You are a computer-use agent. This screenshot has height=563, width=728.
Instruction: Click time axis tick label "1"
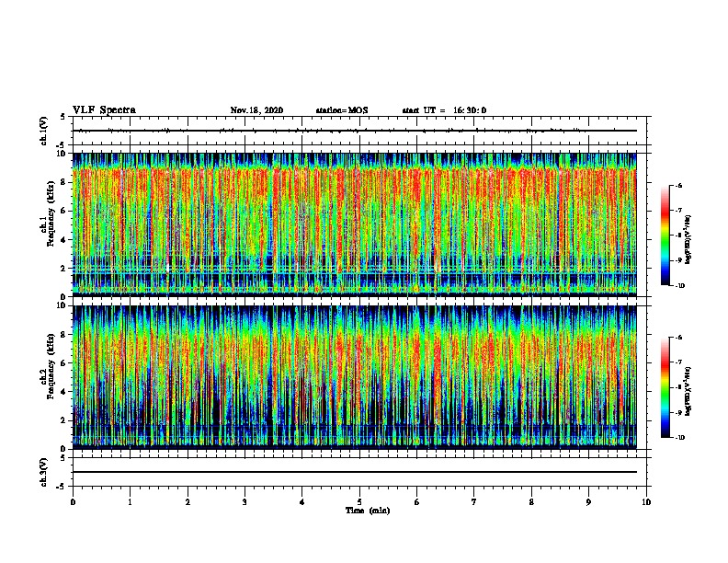[130, 502]
